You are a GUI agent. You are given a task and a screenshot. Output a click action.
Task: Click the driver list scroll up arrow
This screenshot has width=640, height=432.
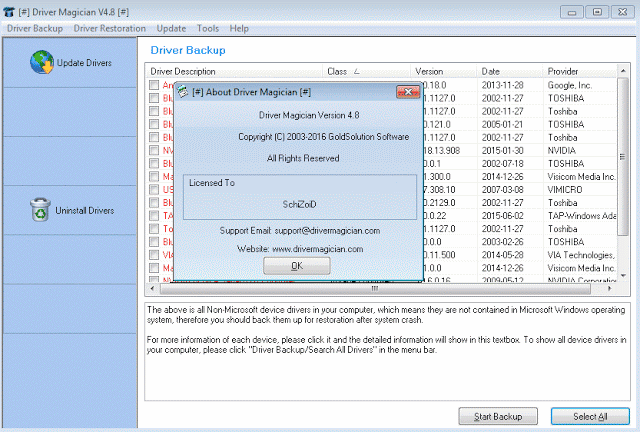tap(623, 71)
